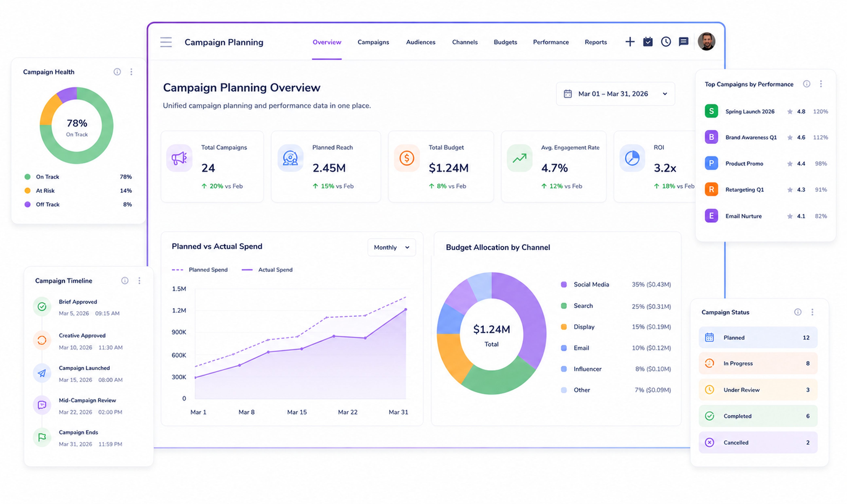This screenshot has width=847, height=504.
Task: Click the Email Nurture campaign name
Action: (x=743, y=216)
